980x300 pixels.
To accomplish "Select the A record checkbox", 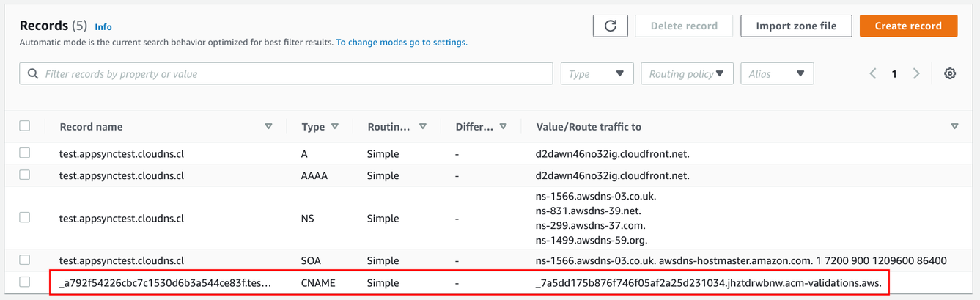I will click(25, 153).
